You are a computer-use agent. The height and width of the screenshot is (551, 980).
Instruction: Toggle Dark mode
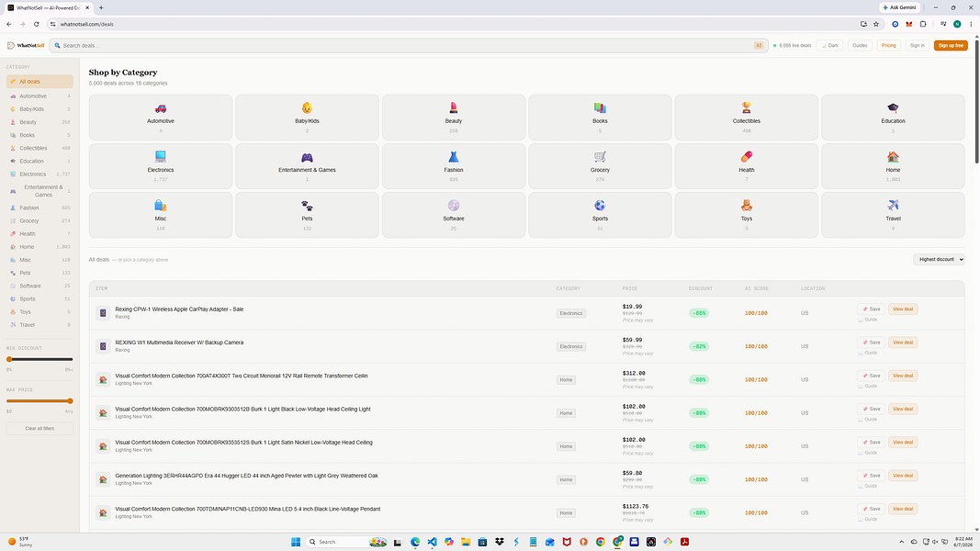[x=830, y=46]
